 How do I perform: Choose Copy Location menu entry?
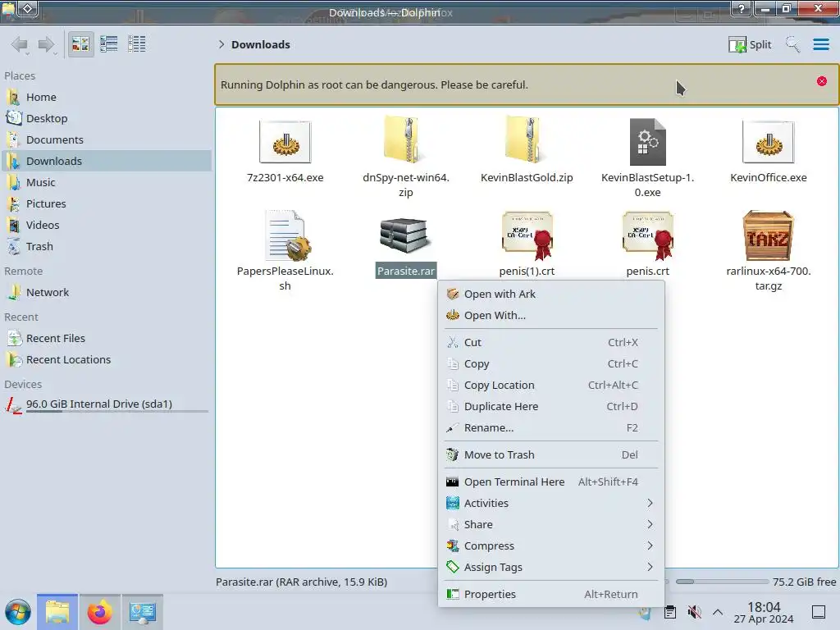pyautogui.click(x=551, y=386)
